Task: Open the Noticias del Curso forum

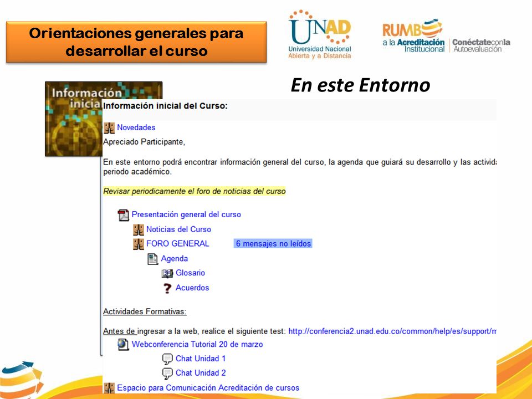Action: coord(178,229)
